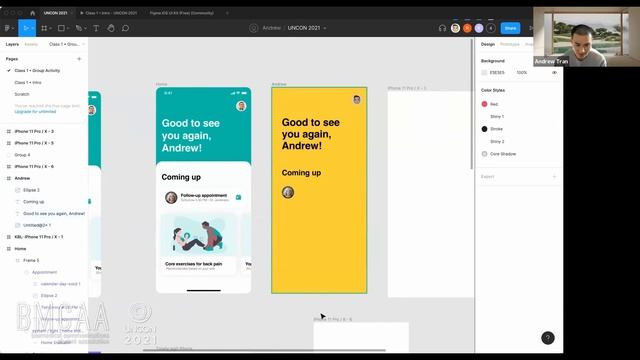Select the Stroke black color style
This screenshot has width=640, height=360.
pyautogui.click(x=484, y=129)
